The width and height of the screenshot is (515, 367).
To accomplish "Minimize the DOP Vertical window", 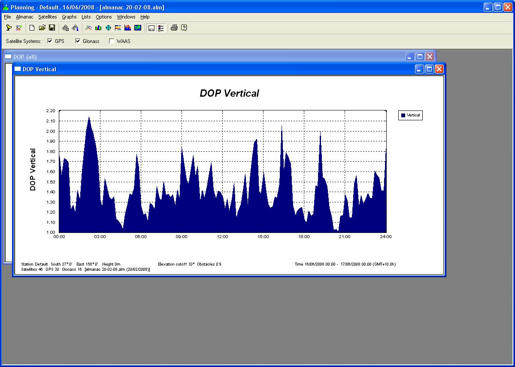I will (419, 69).
